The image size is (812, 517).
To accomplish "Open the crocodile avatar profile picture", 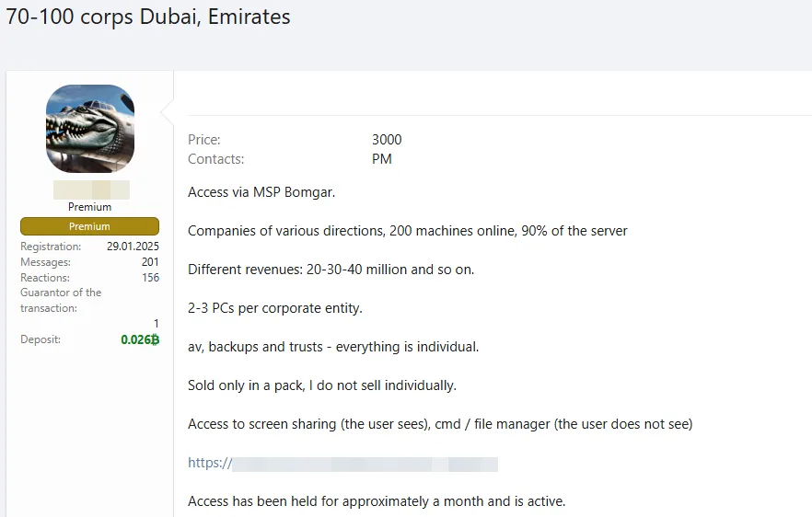I will [90, 129].
